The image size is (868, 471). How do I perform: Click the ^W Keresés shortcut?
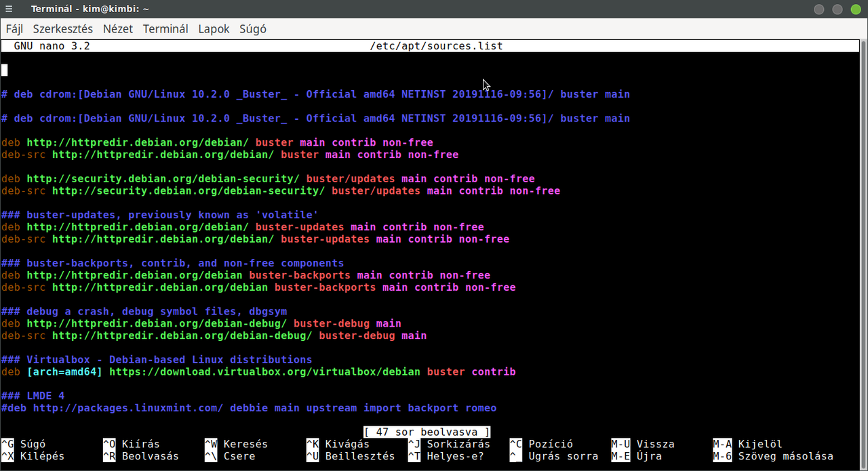[236, 444]
